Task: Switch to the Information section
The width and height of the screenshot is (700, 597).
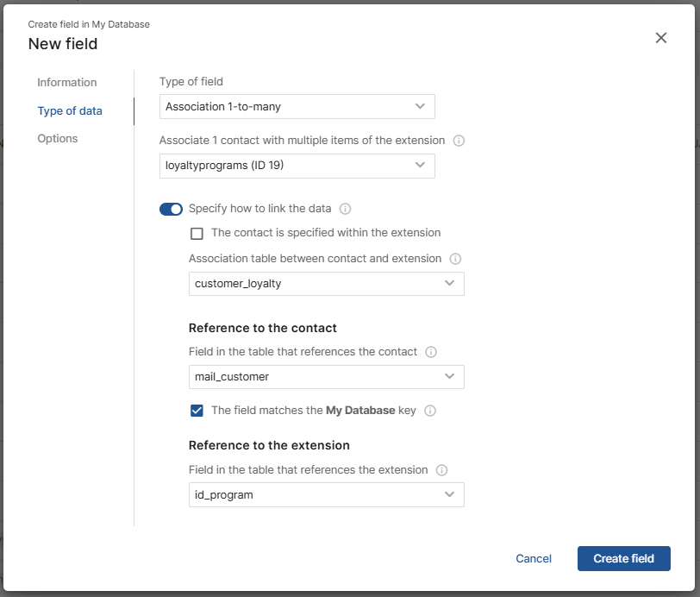Action: tap(67, 83)
